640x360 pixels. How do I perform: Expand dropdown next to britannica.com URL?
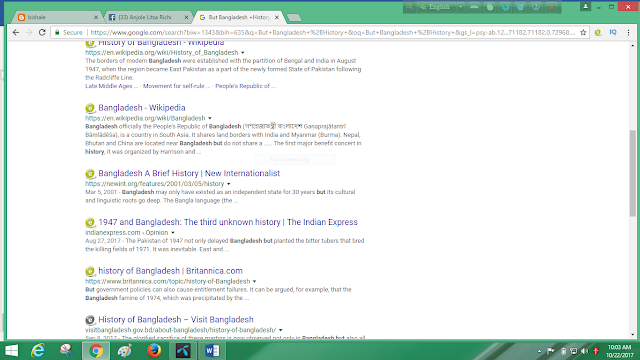(254, 281)
